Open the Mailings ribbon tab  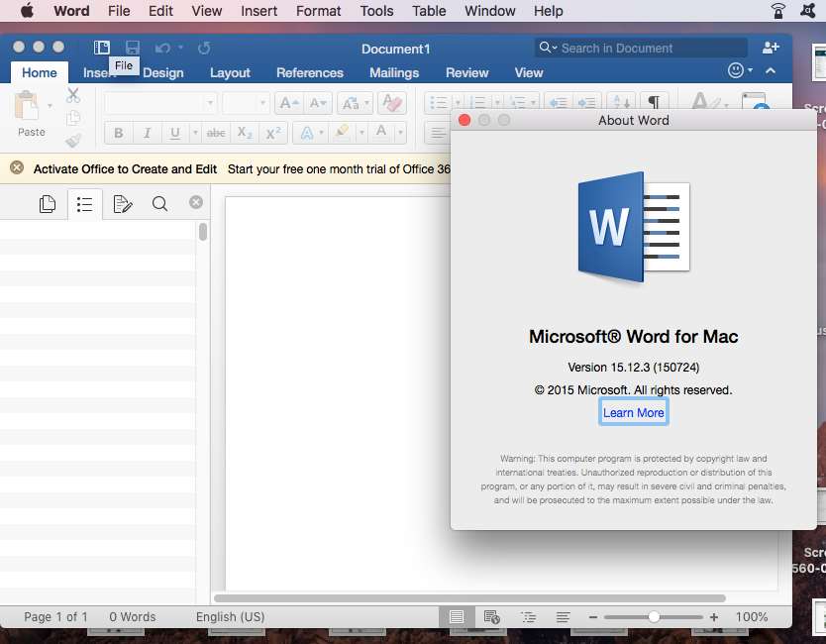click(394, 72)
